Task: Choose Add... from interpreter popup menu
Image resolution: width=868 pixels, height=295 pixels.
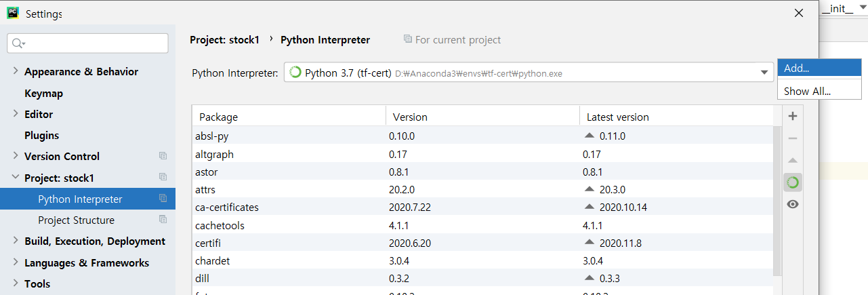Action: [x=819, y=68]
